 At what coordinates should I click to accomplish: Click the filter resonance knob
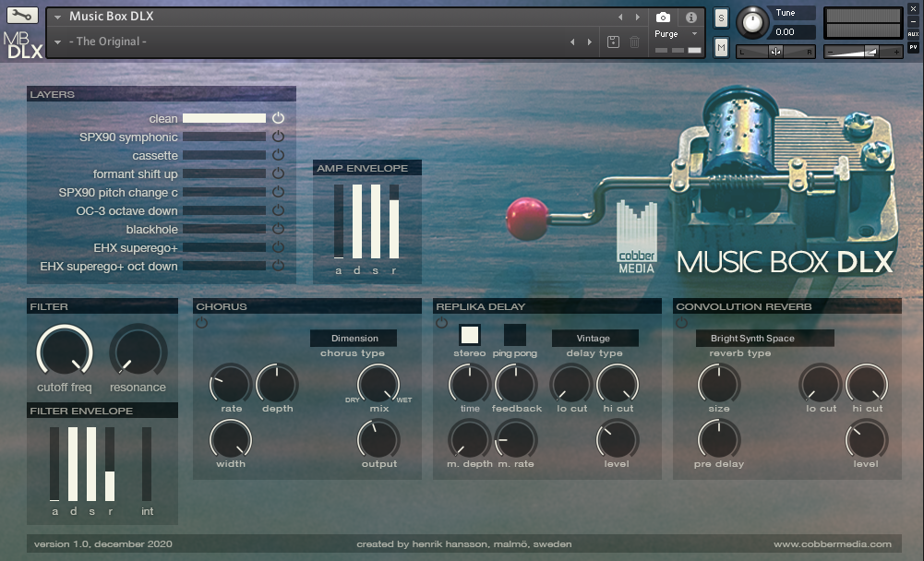[x=138, y=352]
